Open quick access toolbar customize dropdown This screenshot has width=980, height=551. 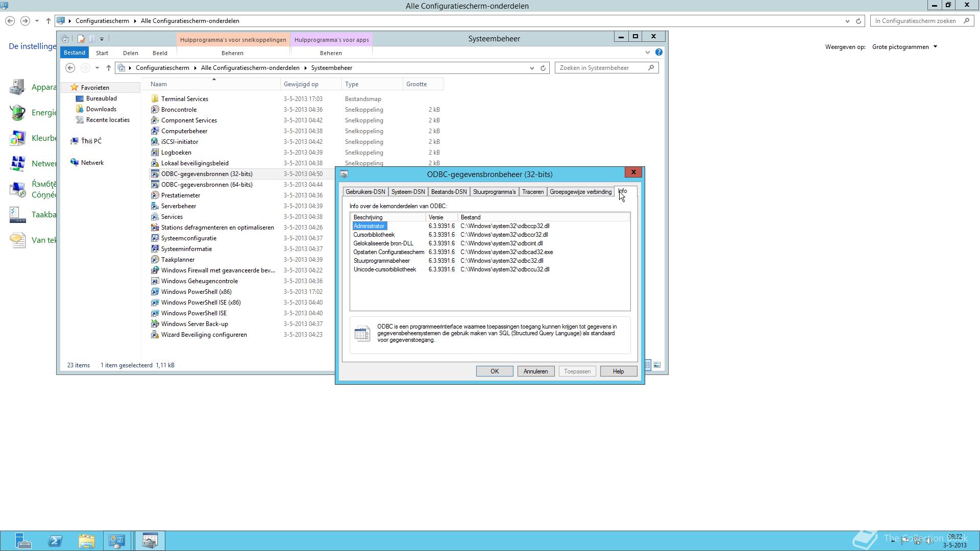(x=102, y=39)
